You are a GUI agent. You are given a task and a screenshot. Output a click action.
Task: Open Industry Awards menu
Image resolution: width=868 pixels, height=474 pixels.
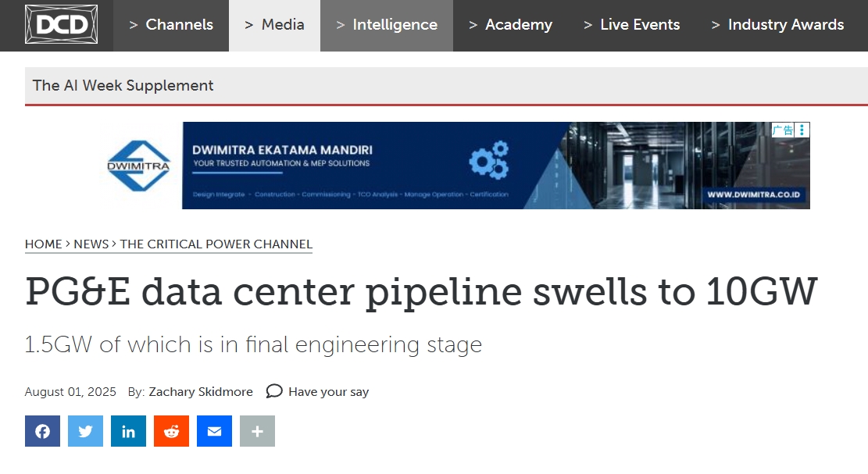click(778, 25)
